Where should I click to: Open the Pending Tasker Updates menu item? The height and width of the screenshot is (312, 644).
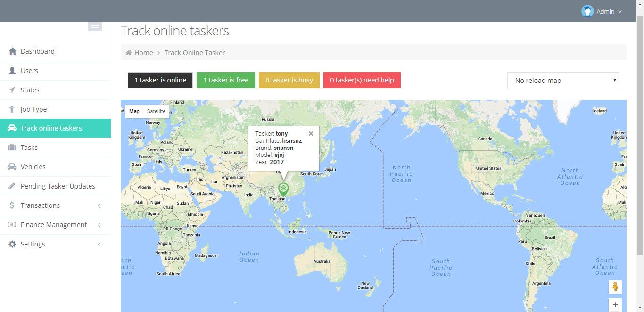point(55,186)
